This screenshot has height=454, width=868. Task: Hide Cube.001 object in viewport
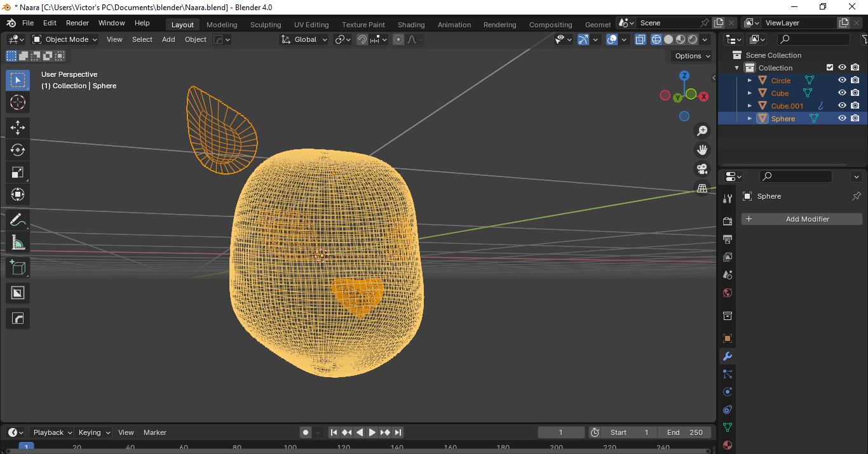click(x=842, y=106)
